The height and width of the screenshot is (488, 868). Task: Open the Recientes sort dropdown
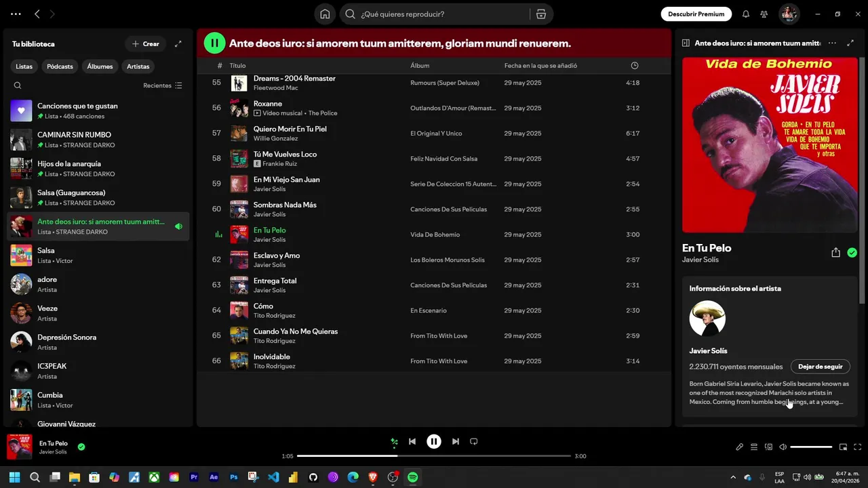tap(163, 85)
